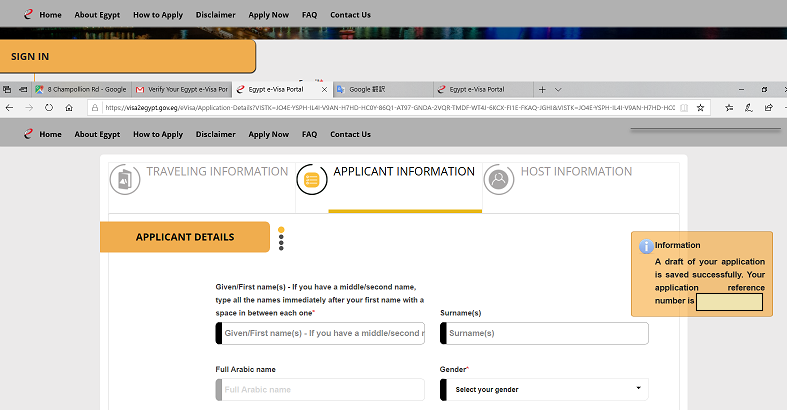Click the Add notes pen icon
This screenshot has height=410, width=787.
[749, 107]
